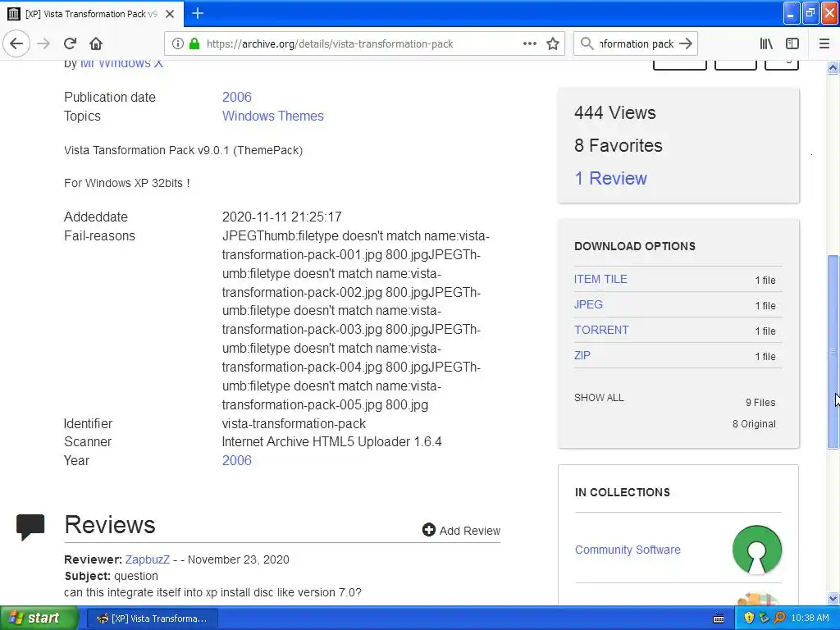Open the Library bookshelf icon
840x630 pixels.
766,43
